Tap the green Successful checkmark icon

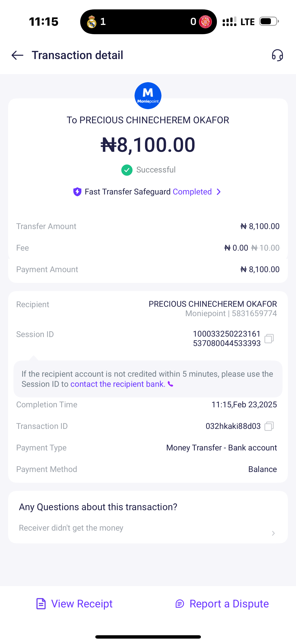coord(127,170)
